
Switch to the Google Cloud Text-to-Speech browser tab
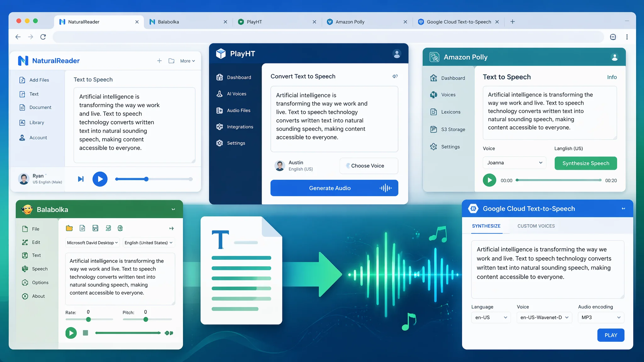[458, 22]
